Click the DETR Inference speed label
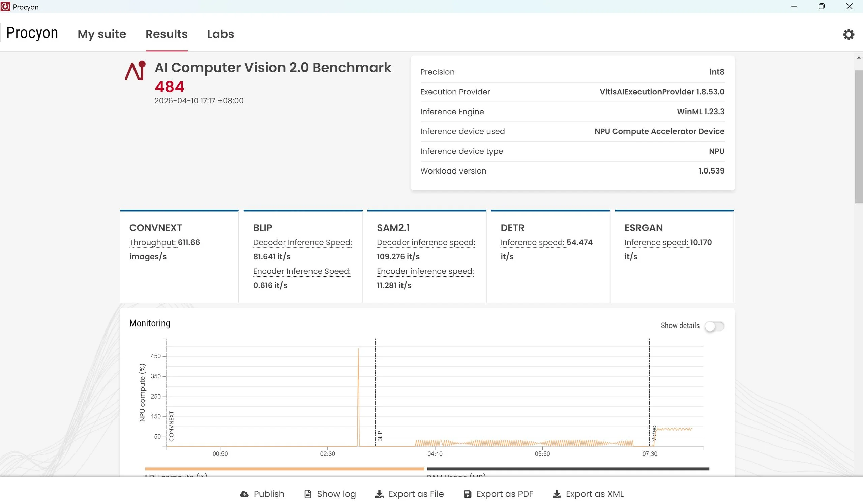863x504 pixels. click(x=533, y=242)
